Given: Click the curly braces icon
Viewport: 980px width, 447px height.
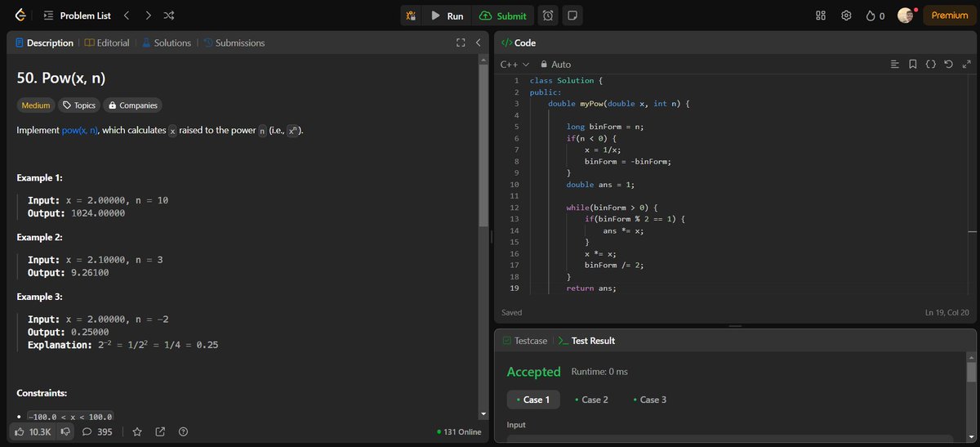Looking at the screenshot, I should 931,64.
